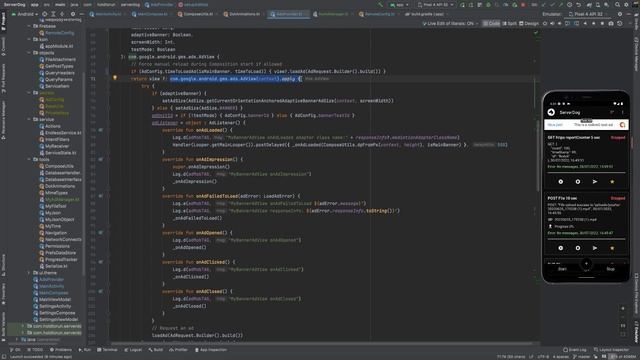Open the Android project view dropdown
This screenshot has height=360, width=640.
tap(25, 14)
